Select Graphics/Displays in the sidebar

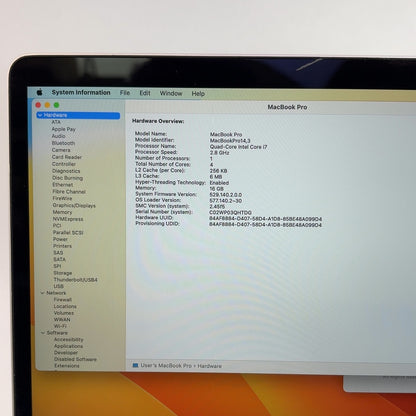point(74,205)
